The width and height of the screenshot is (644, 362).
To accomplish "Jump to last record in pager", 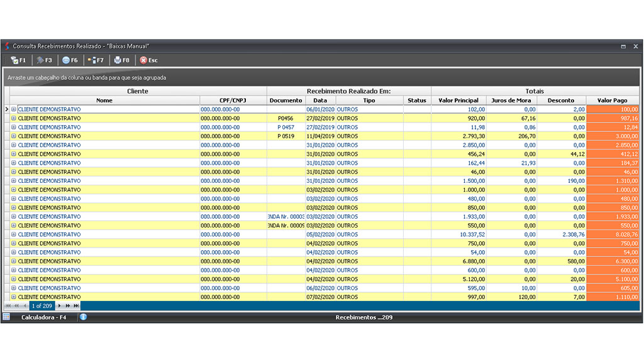I will pyautogui.click(x=76, y=306).
